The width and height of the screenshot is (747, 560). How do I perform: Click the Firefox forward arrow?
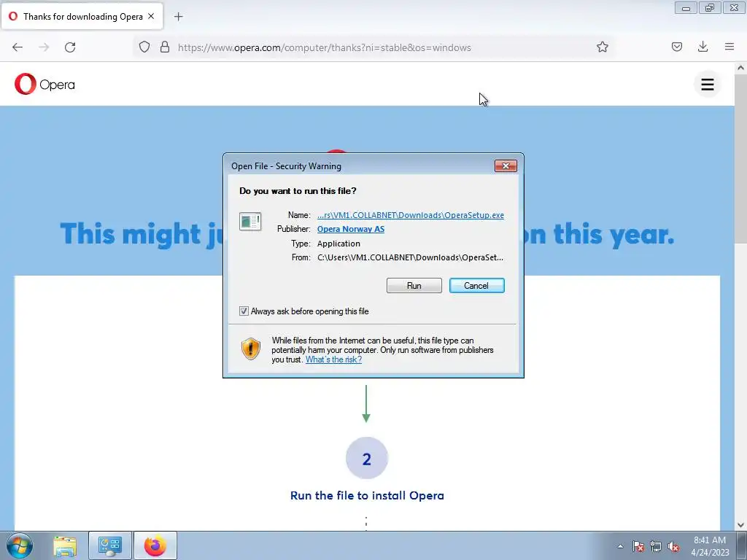(x=44, y=47)
